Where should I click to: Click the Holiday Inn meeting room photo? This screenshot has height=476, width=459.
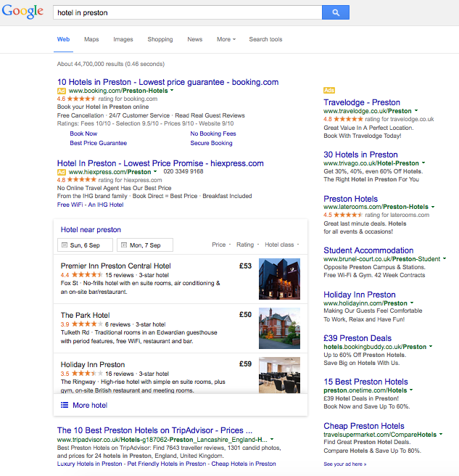(x=279, y=375)
